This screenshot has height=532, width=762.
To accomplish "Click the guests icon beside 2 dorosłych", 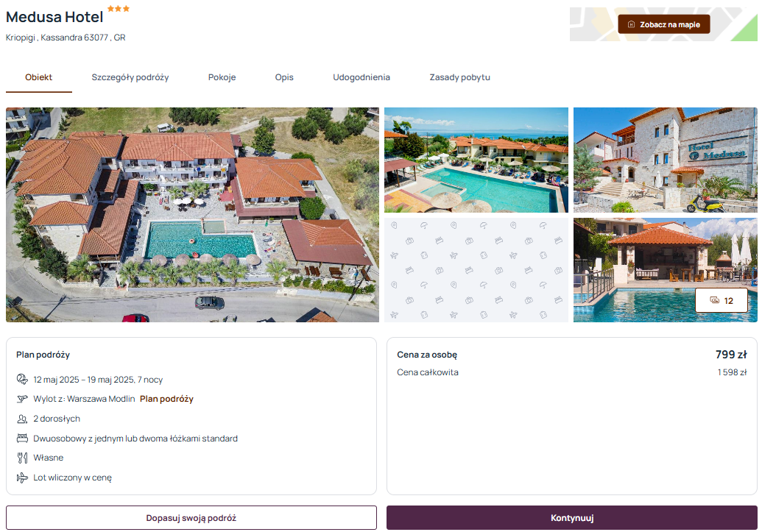I will tap(22, 418).
